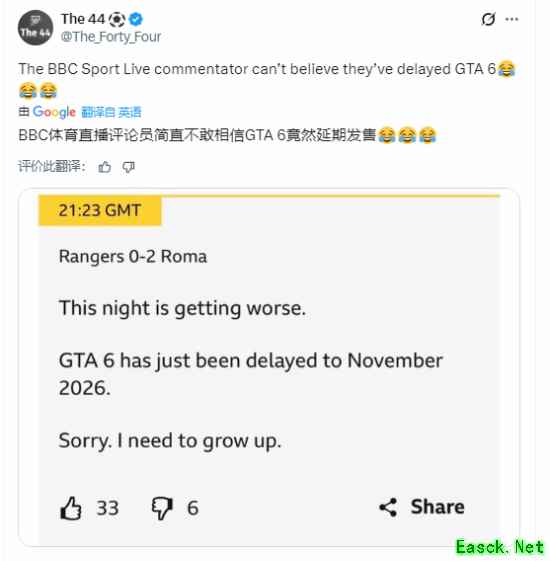Viewport: 550px width, 561px height.
Task: Click the Grok icon on the post
Action: pyautogui.click(x=488, y=19)
